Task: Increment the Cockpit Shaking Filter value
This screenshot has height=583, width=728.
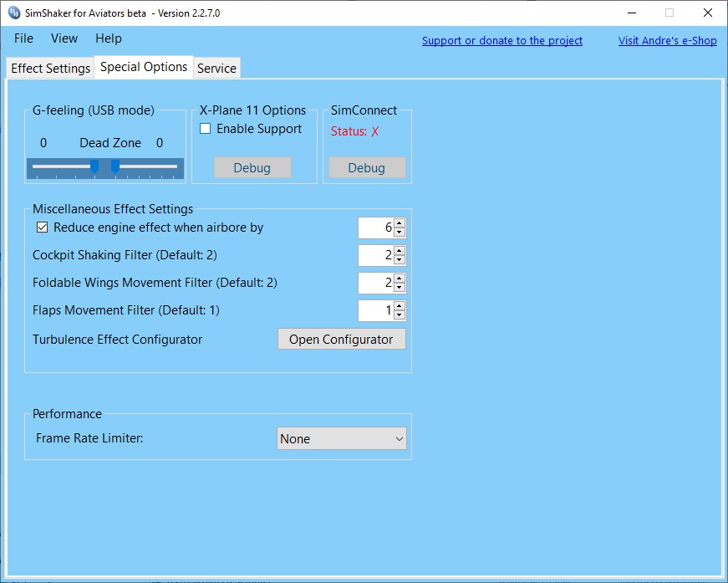Action: pos(400,250)
